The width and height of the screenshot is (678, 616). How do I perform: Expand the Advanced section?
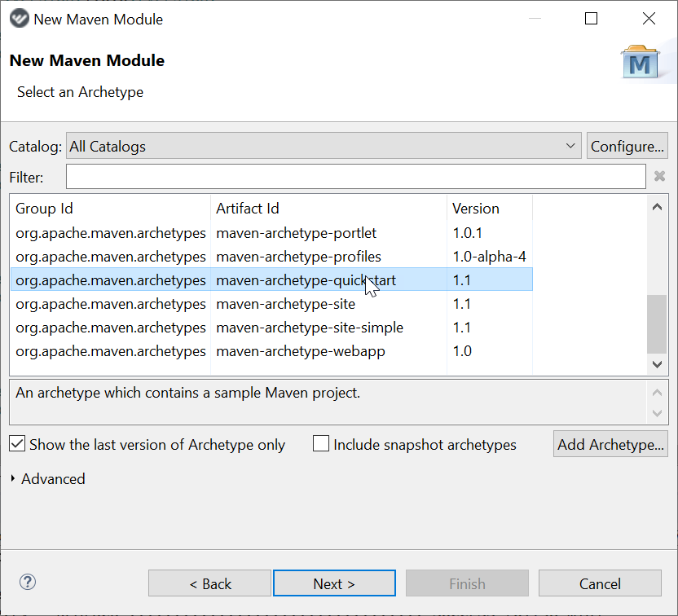pyautogui.click(x=13, y=478)
